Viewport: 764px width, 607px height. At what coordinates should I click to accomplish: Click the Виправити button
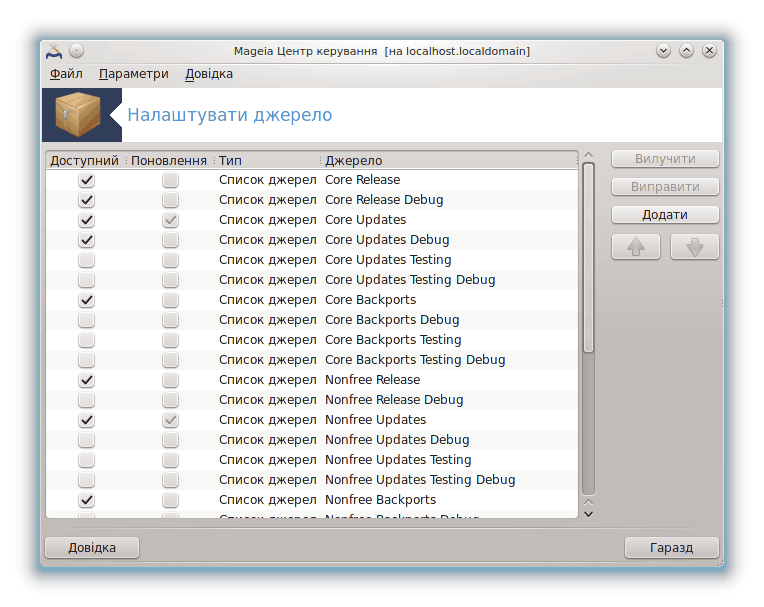(665, 187)
